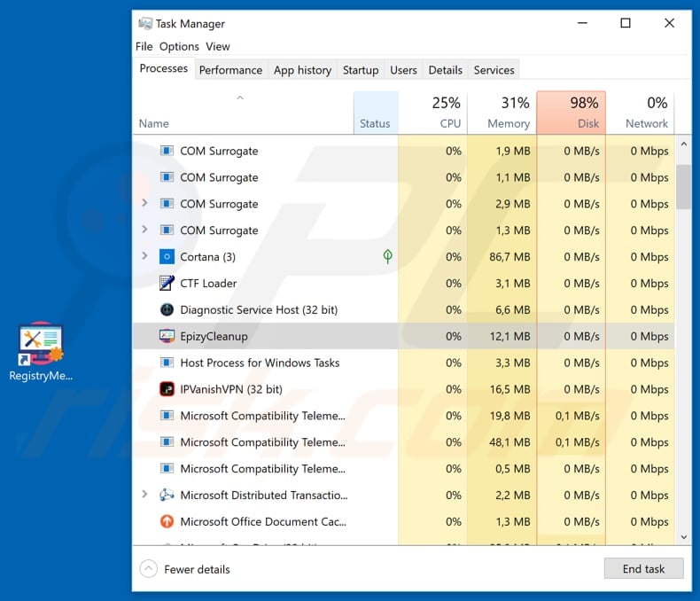Select the IPVanishVPN (32 bit) row
This screenshot has height=601, width=700.
click(403, 389)
